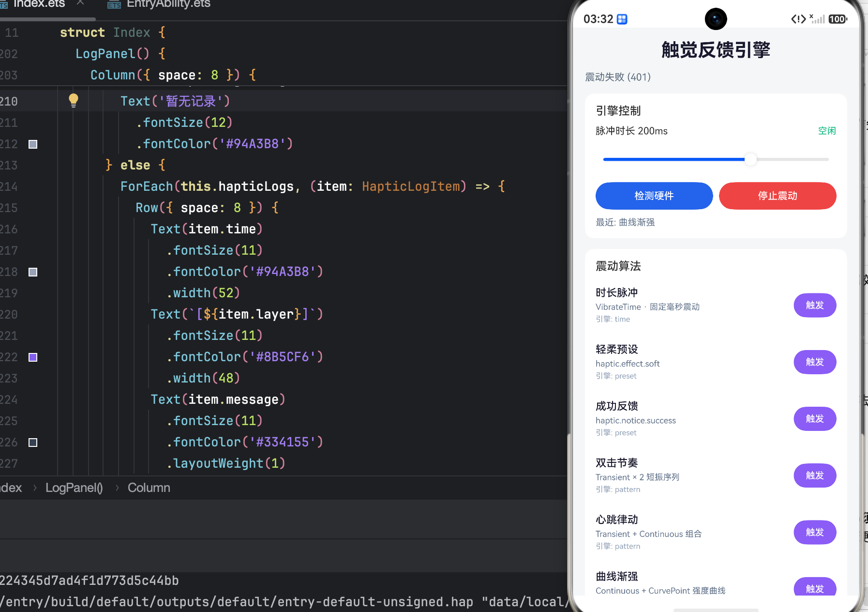Click the pulse duration slider thumb
The width and height of the screenshot is (868, 612).
pyautogui.click(x=750, y=159)
